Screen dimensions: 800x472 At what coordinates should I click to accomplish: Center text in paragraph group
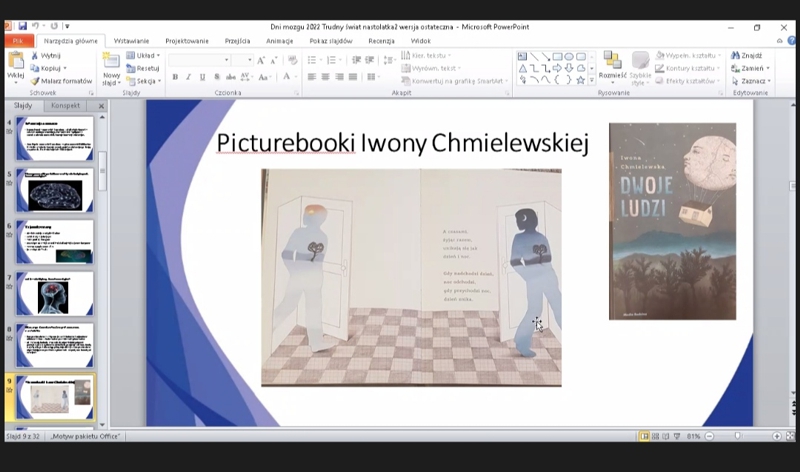point(326,77)
